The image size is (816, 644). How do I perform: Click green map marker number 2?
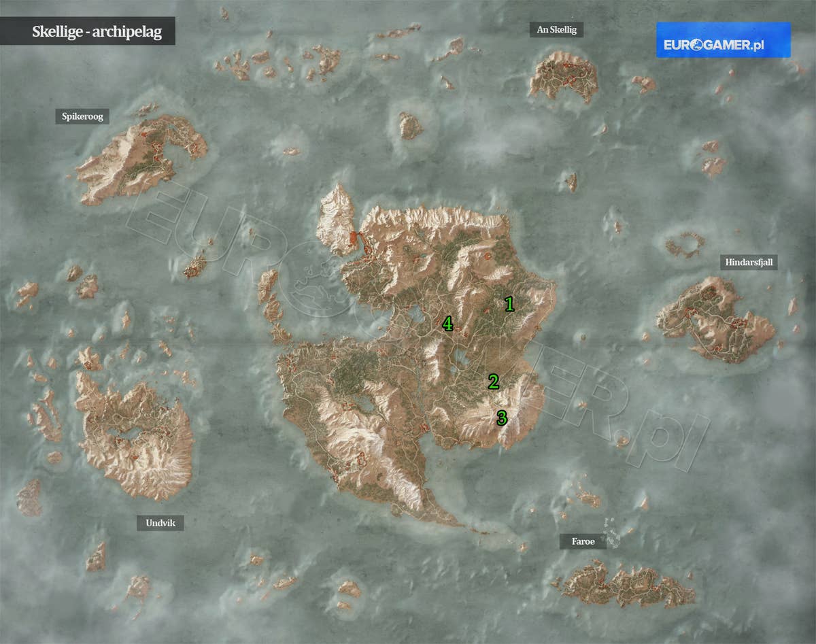pos(493,382)
